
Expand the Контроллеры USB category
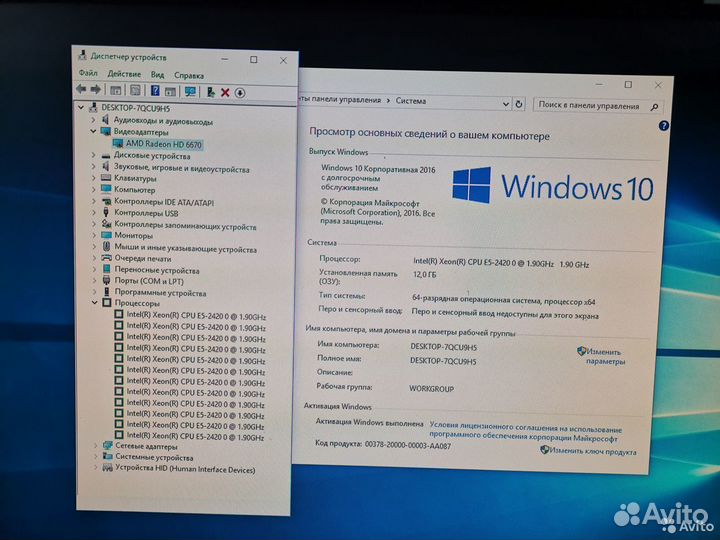coord(95,213)
